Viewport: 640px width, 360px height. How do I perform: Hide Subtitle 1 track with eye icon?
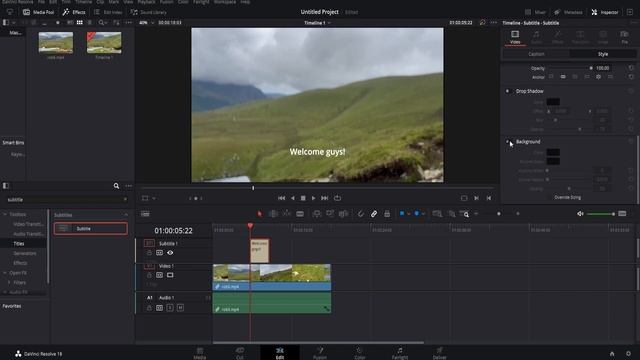(170, 253)
